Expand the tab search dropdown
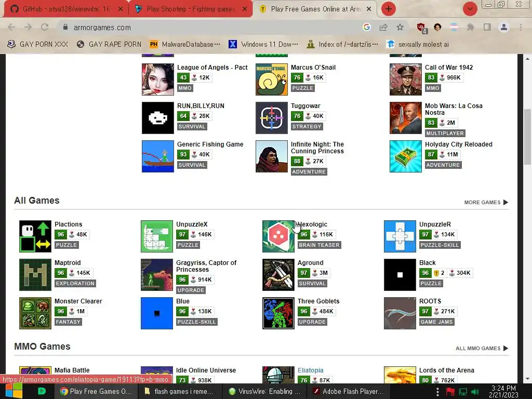This screenshot has height=399, width=532. (x=470, y=9)
